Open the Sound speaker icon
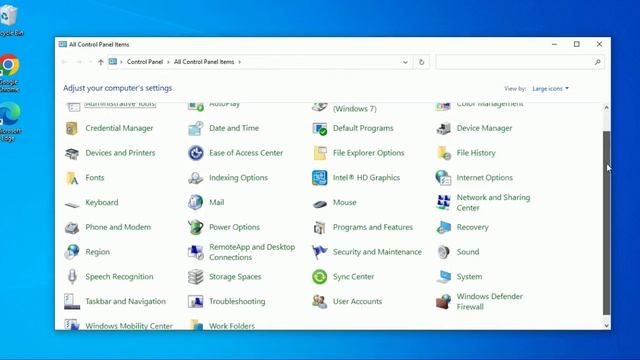Viewport: 640px width, 360px height. (x=443, y=252)
